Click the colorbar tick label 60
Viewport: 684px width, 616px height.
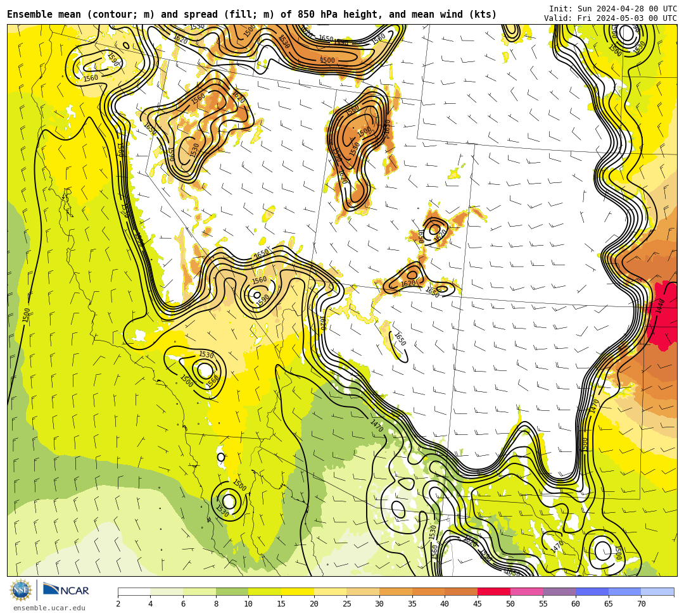click(576, 604)
